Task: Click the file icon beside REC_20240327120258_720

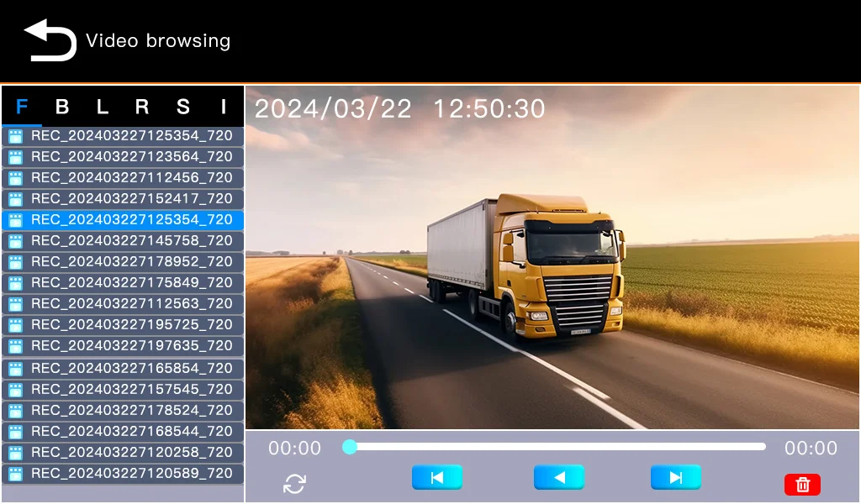Action: click(15, 453)
